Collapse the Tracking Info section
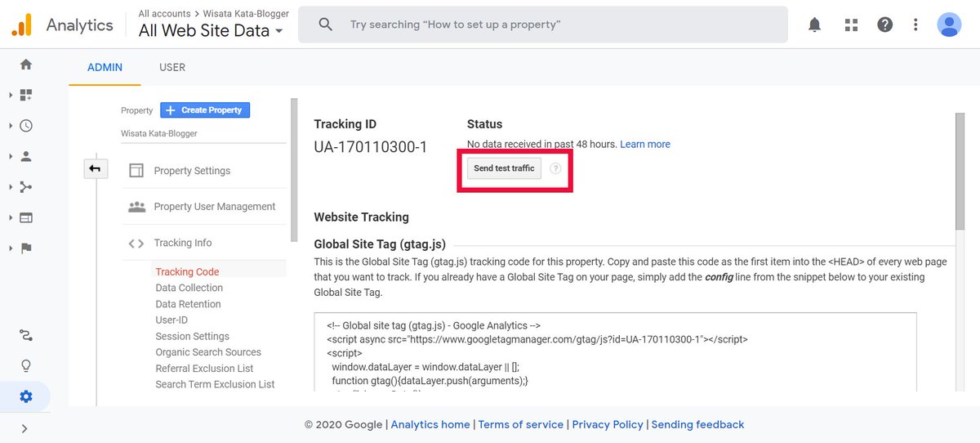This screenshot has height=443, width=980. tap(182, 243)
